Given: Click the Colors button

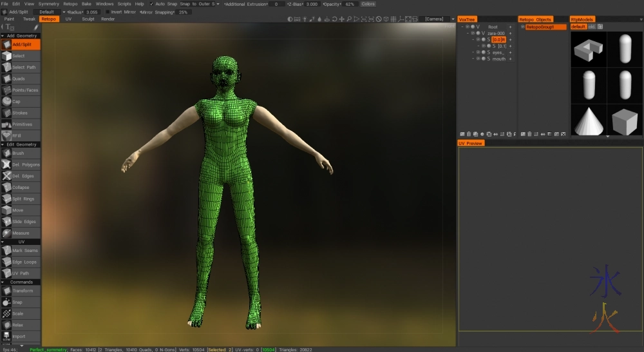Looking at the screenshot, I should pyautogui.click(x=368, y=4).
